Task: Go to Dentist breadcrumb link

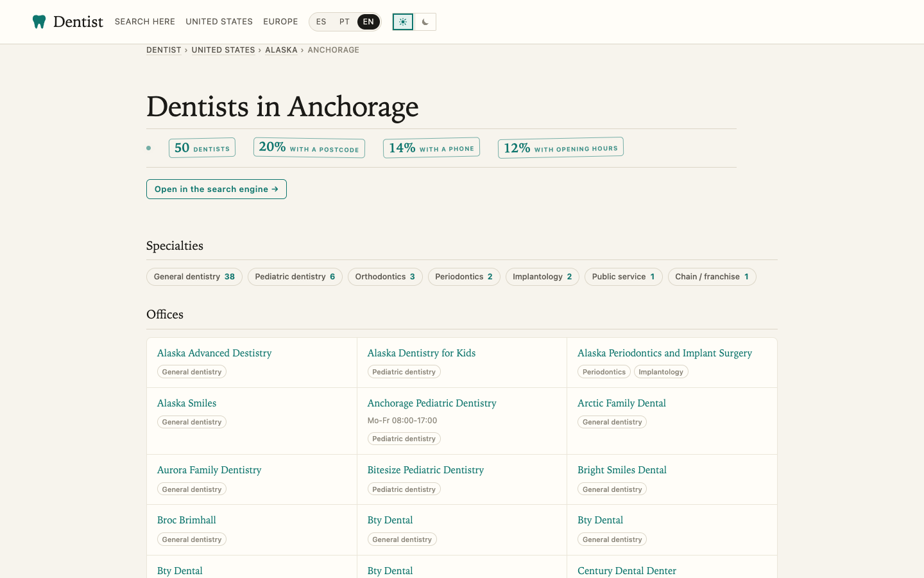Action: coord(164,50)
